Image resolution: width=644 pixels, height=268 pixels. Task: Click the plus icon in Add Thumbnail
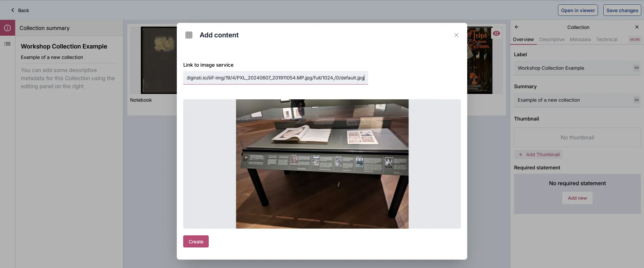pyautogui.click(x=521, y=155)
